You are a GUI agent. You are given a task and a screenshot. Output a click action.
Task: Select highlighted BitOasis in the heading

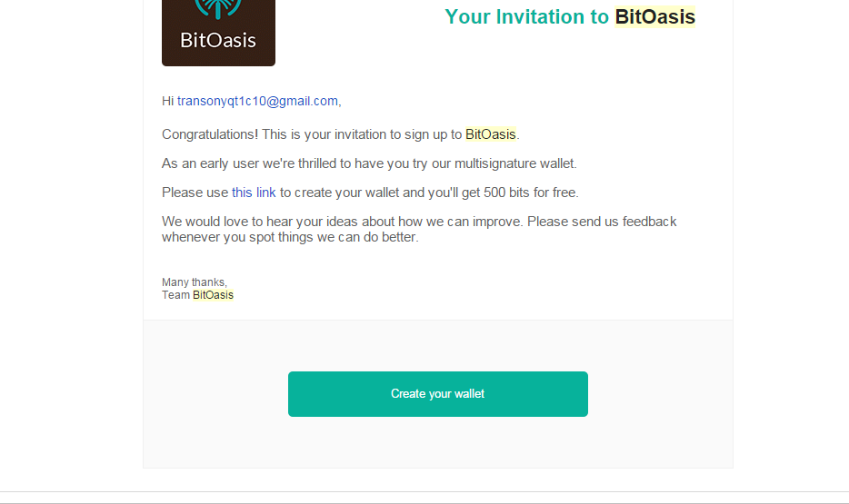pos(654,16)
